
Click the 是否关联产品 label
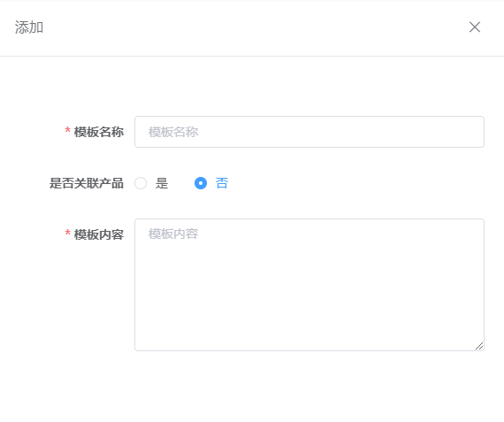[x=87, y=183]
